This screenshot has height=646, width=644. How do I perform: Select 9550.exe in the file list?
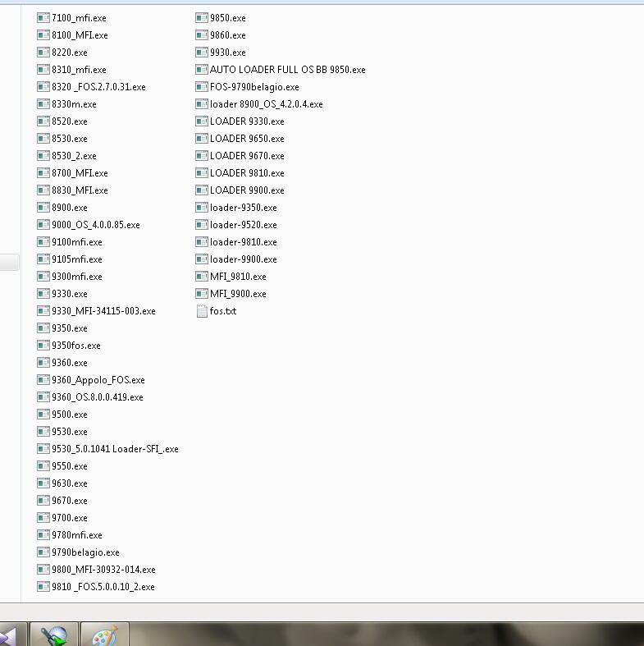point(70,466)
